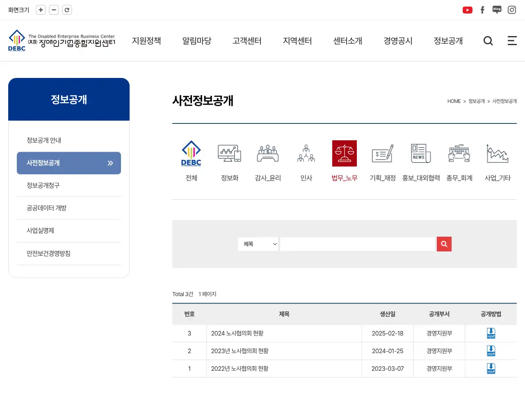Viewport: 525px width, 420px height.
Task: Select the 전체 DEBC category icon
Action: [x=191, y=153]
